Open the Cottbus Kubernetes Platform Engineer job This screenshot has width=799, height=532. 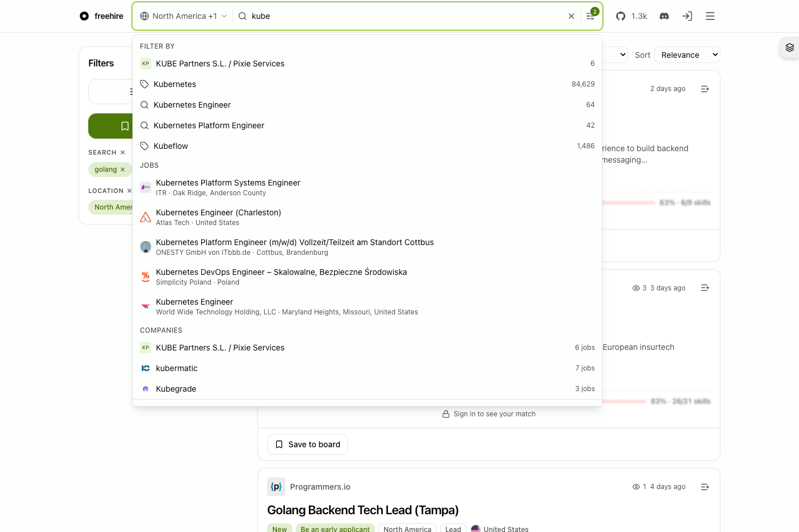pyautogui.click(x=367, y=247)
